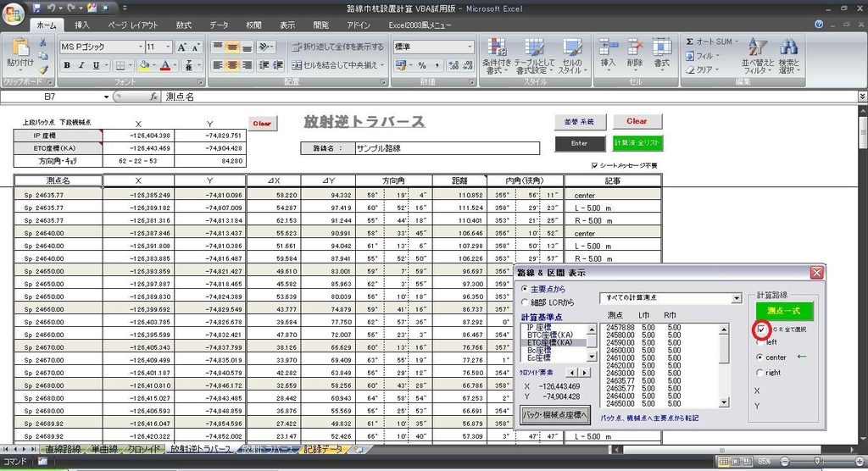Open the 数式 ribbon tab

[x=184, y=25]
